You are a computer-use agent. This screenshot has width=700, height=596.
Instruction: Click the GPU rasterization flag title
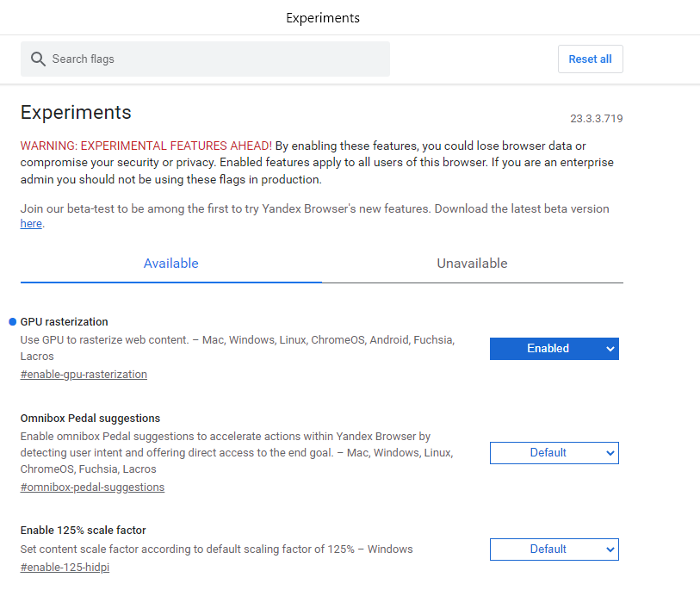click(x=65, y=321)
